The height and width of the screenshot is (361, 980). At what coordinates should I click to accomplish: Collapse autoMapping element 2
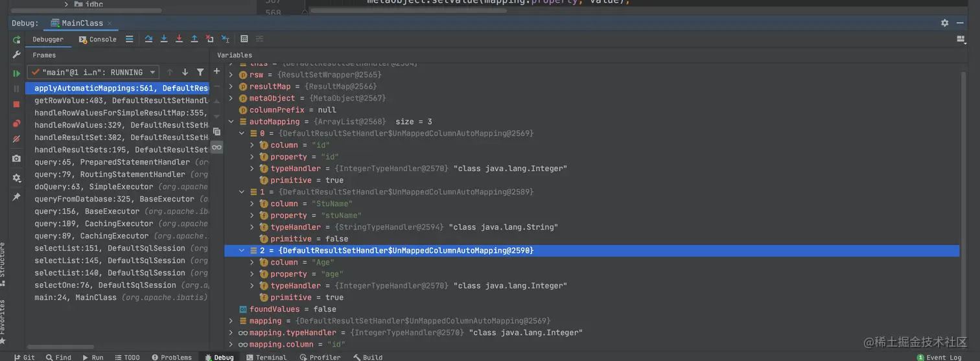(x=242, y=251)
